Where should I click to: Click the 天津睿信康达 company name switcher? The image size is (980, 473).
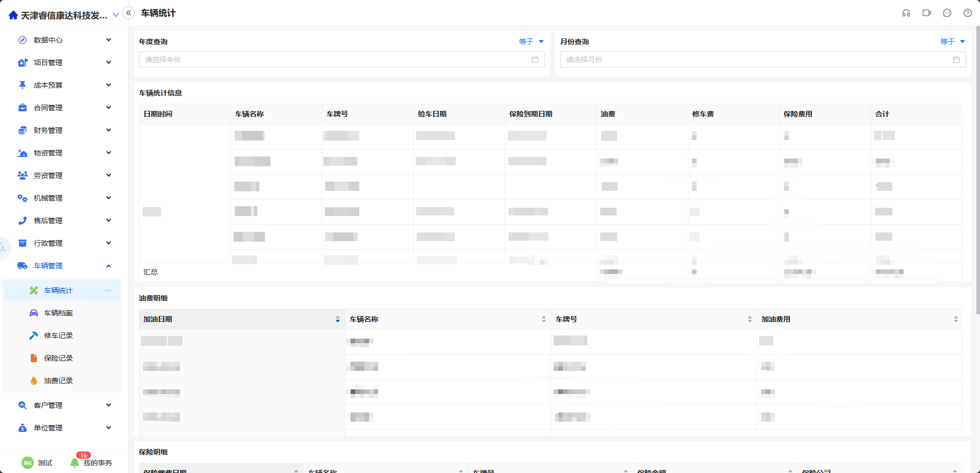tap(64, 15)
